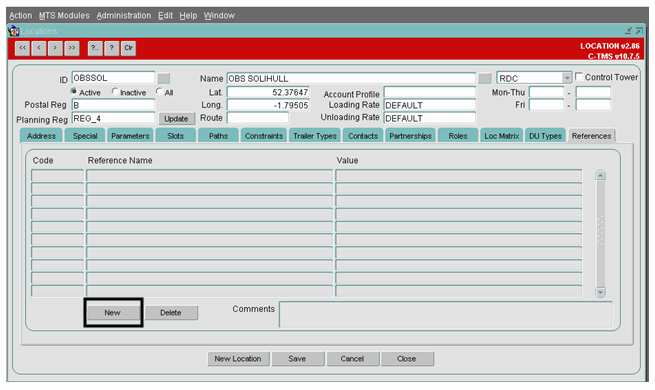
Task: Click the Route input field
Action: pos(257,118)
